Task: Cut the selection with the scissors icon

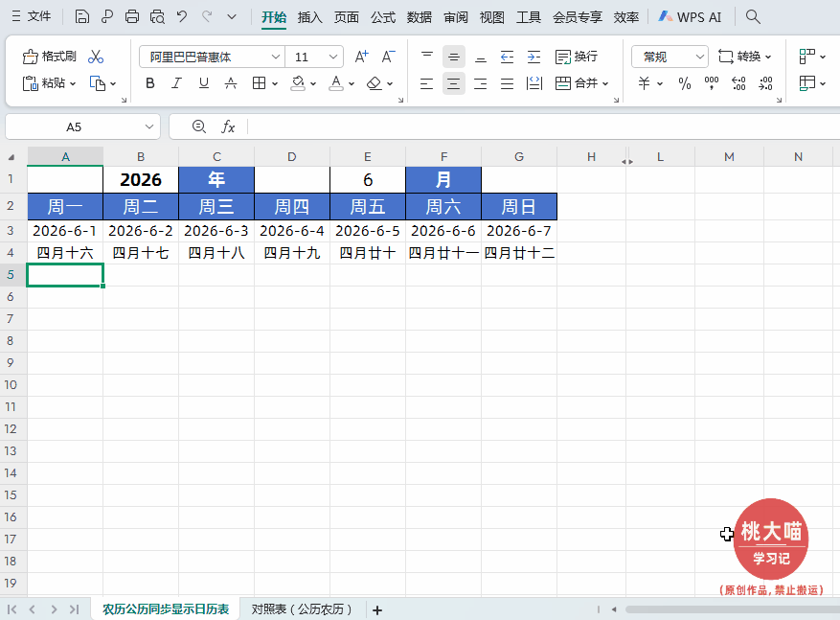Action: [94, 57]
